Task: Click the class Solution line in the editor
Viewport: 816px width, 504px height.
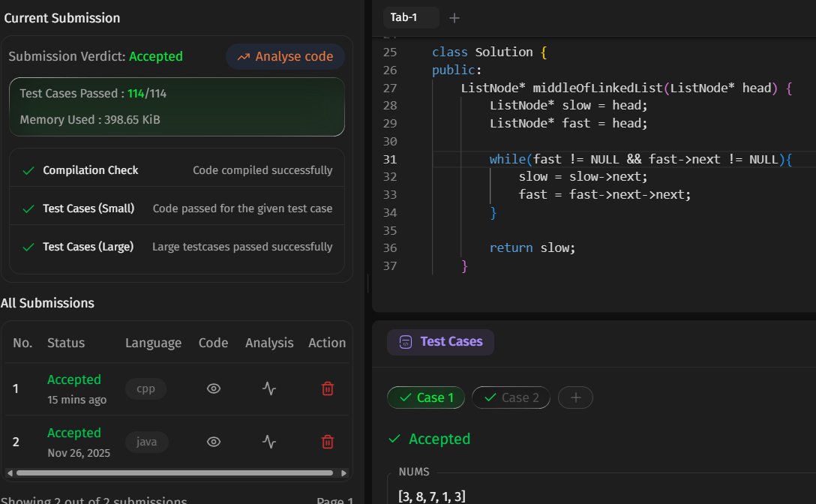Action: coord(489,52)
